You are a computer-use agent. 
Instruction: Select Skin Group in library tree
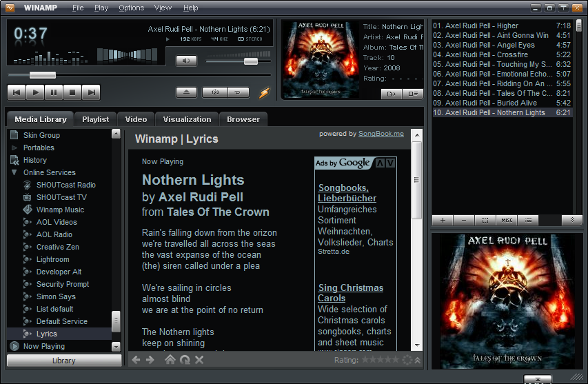point(41,135)
